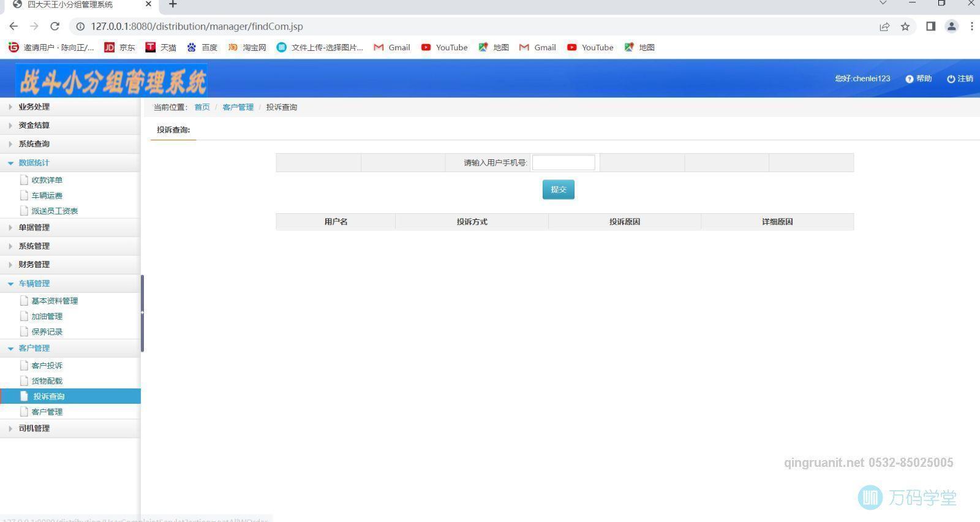Open Chrome three-dot menu
The image size is (980, 522).
[x=971, y=26]
